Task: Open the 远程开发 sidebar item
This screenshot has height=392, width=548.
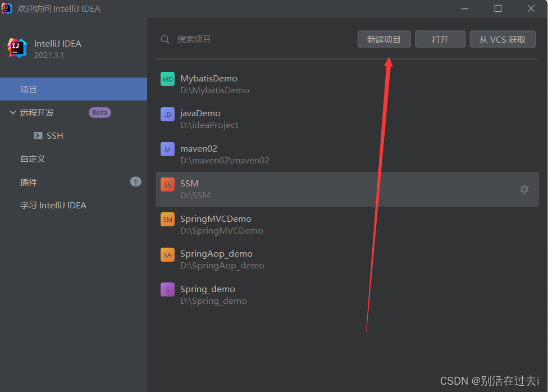Action: click(36, 112)
